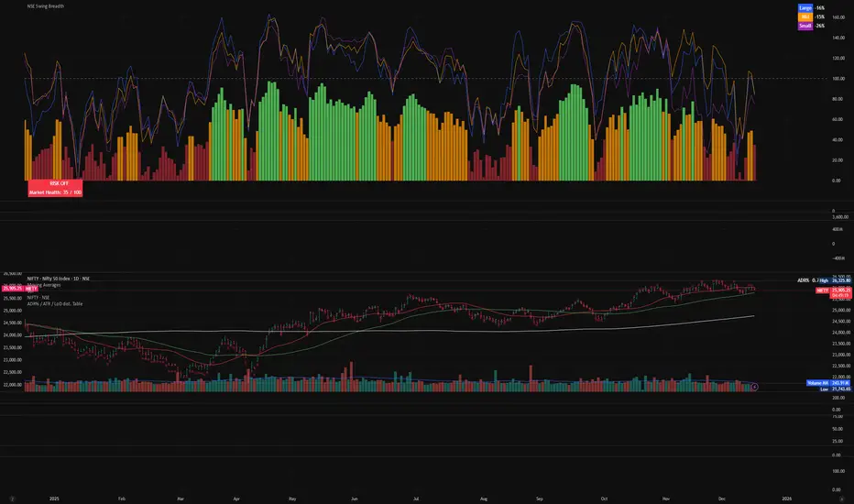Screen dimensions: 854x504
Task: Click the pink 25,905.25 label on left axis
Action: tap(12, 289)
